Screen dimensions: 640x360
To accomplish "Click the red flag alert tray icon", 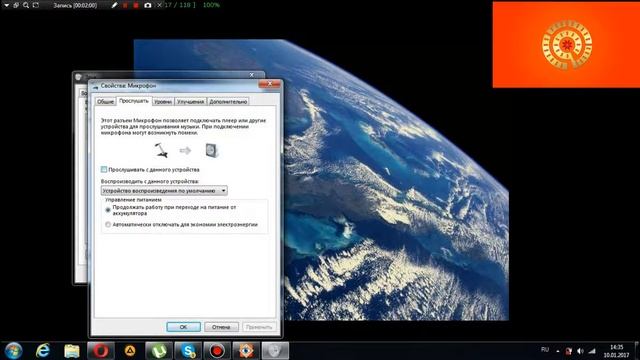I will (x=569, y=351).
